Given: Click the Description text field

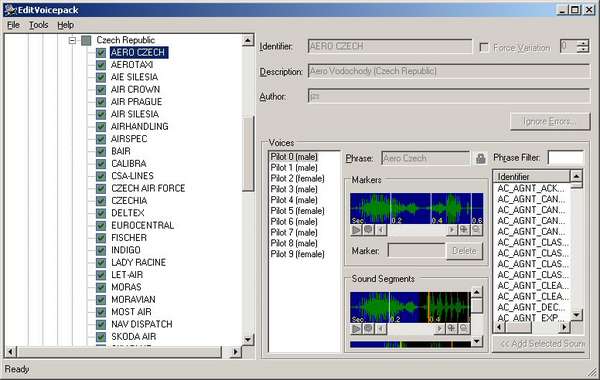Looking at the screenshot, I should tap(449, 72).
